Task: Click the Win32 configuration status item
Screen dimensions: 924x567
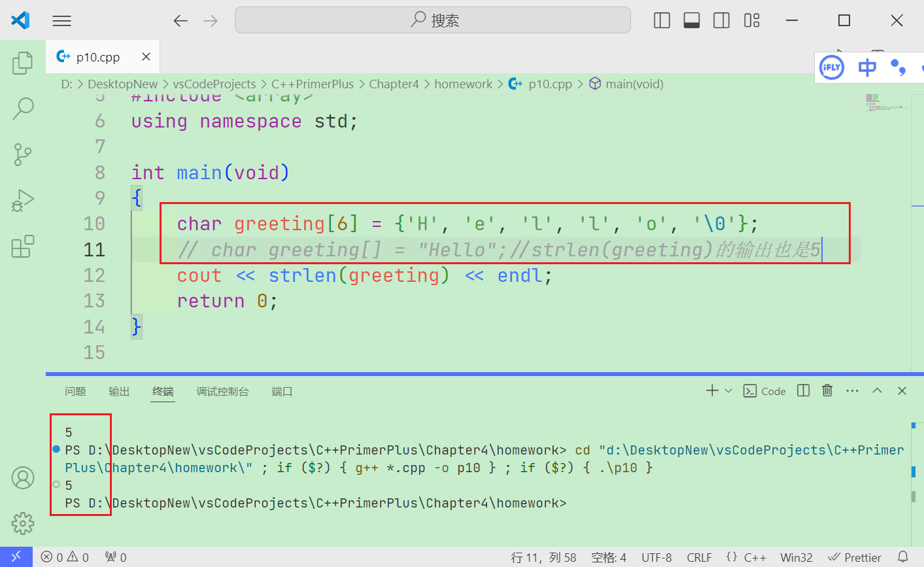Action: (x=796, y=557)
